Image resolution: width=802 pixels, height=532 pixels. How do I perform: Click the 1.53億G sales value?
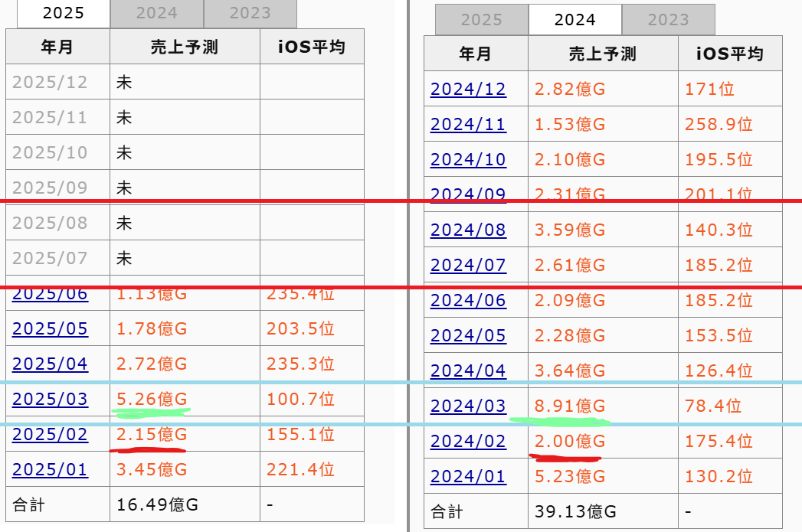(570, 124)
